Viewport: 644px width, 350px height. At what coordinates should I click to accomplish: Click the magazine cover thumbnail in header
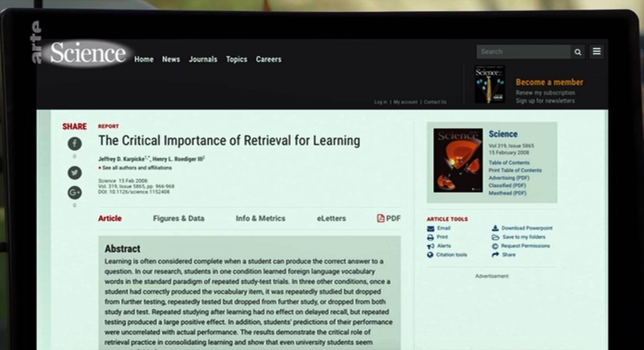(x=490, y=84)
